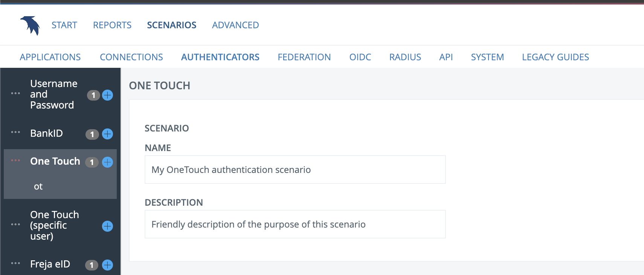
Task: Add a Username and Password scenario
Action: 107,95
